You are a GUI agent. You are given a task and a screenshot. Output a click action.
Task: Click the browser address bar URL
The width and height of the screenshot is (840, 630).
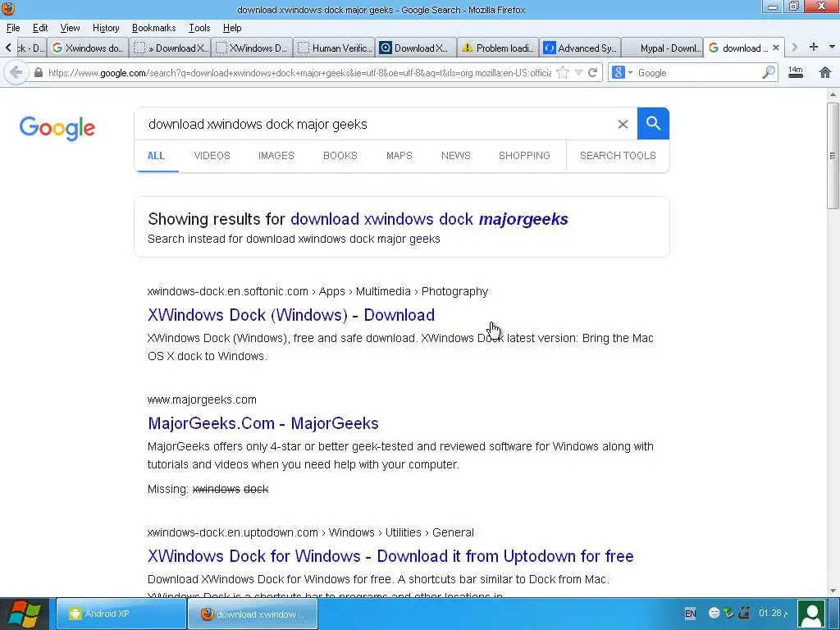click(299, 73)
